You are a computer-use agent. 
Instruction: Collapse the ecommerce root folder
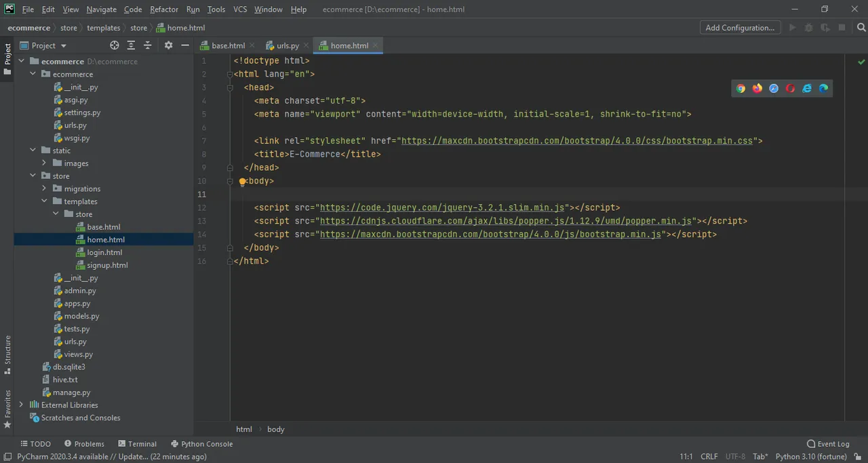point(21,62)
